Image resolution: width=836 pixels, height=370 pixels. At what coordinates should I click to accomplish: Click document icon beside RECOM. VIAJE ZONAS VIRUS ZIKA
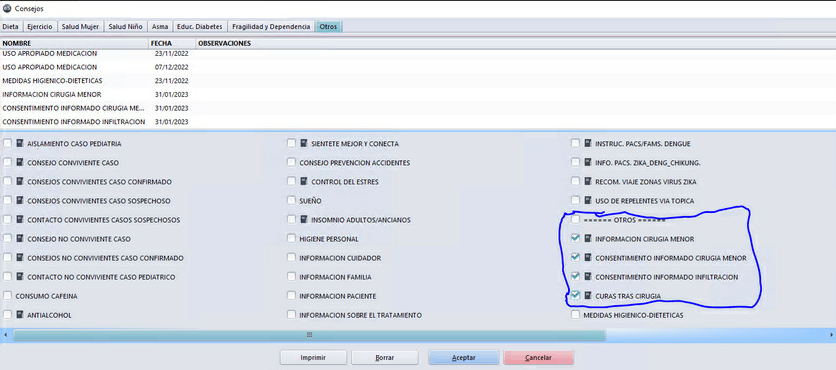[x=588, y=182]
